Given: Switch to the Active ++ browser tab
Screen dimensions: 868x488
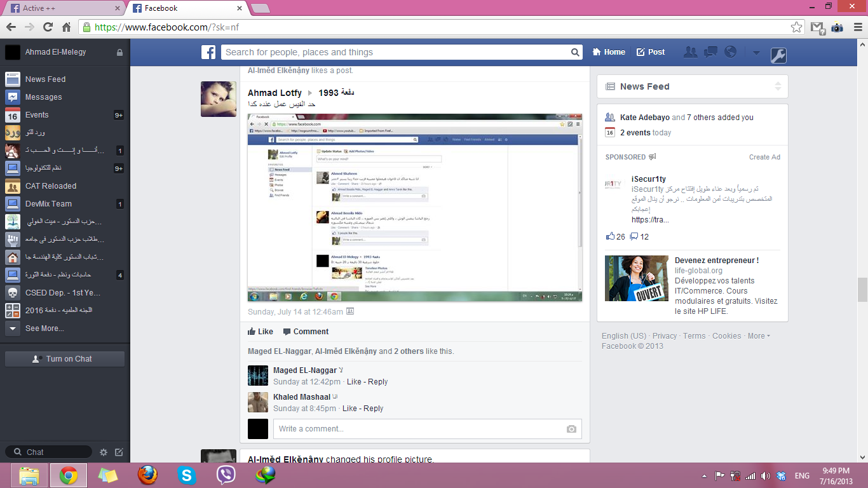Looking at the screenshot, I should click(64, 8).
